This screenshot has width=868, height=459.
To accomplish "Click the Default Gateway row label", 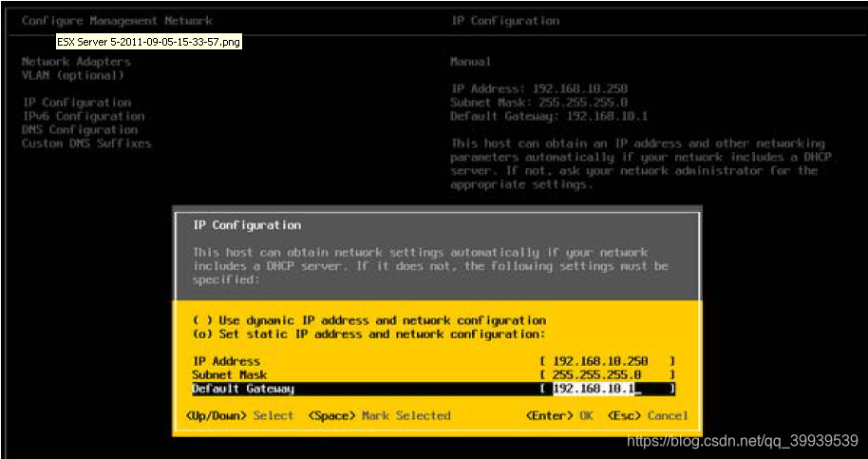I will [243, 389].
